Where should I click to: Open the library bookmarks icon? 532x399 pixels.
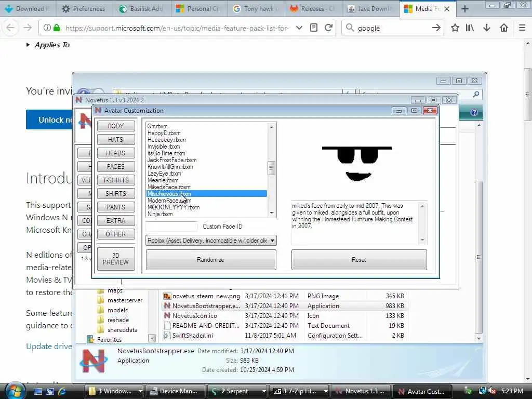coord(470,28)
